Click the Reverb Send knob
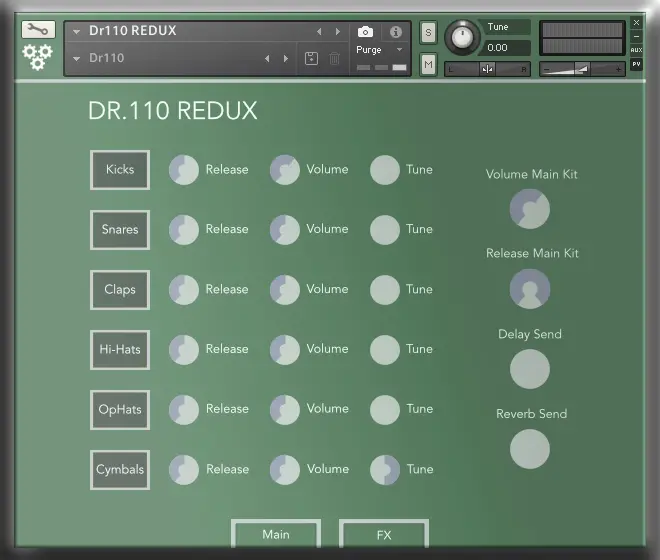Image resolution: width=660 pixels, height=560 pixels. 530,449
